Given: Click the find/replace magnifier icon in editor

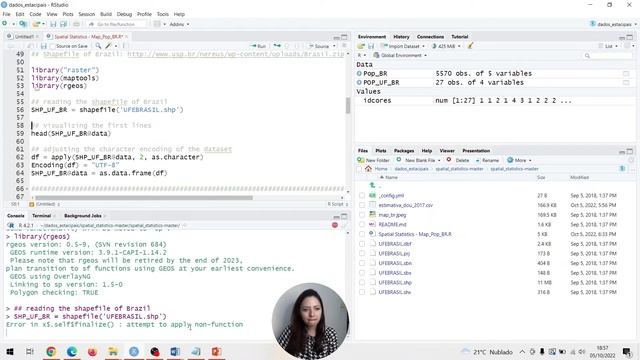Looking at the screenshot, I should click(98, 46).
